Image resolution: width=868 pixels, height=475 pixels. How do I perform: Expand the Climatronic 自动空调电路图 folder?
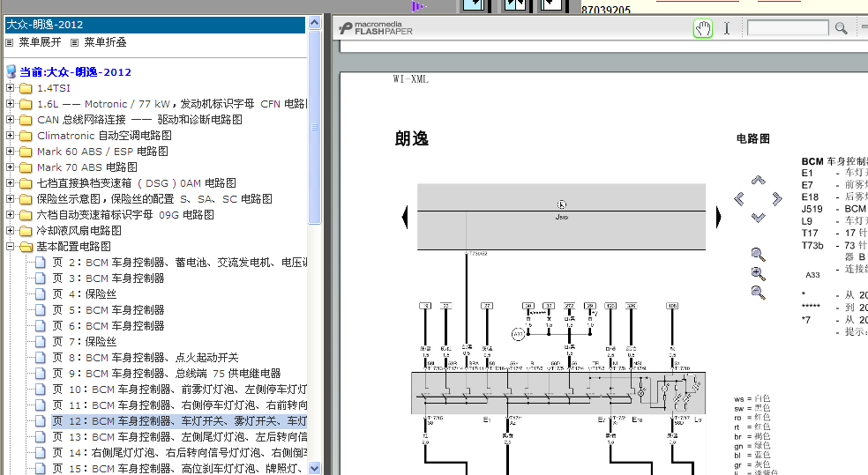[x=10, y=135]
